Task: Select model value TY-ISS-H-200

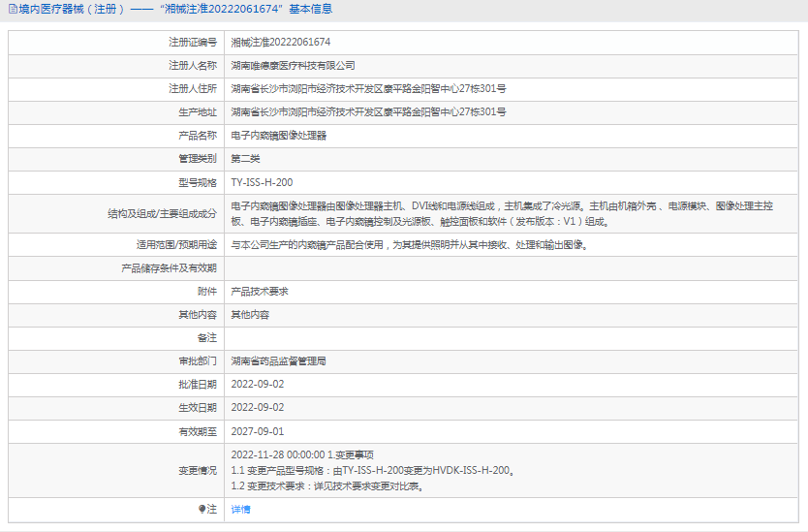Action: [262, 182]
